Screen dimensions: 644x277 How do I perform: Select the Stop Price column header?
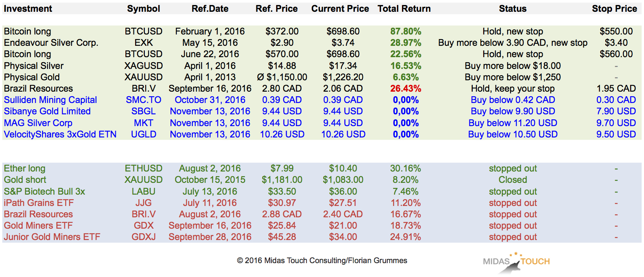point(614,9)
